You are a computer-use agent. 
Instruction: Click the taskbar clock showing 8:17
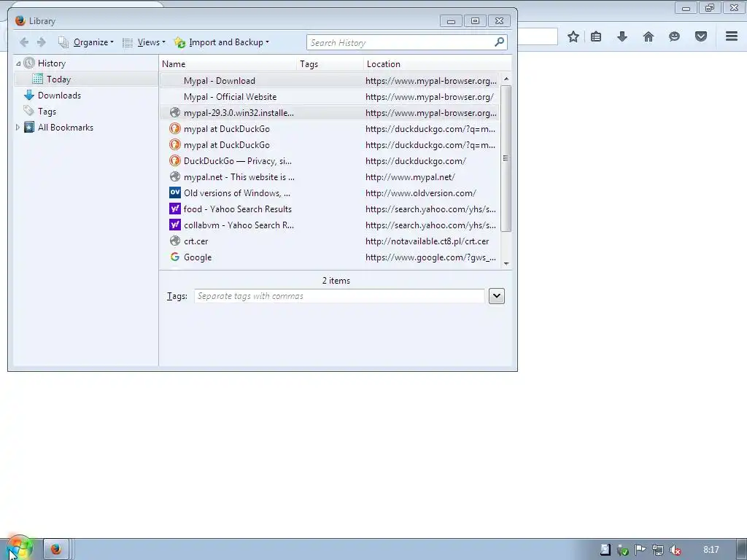pos(711,550)
